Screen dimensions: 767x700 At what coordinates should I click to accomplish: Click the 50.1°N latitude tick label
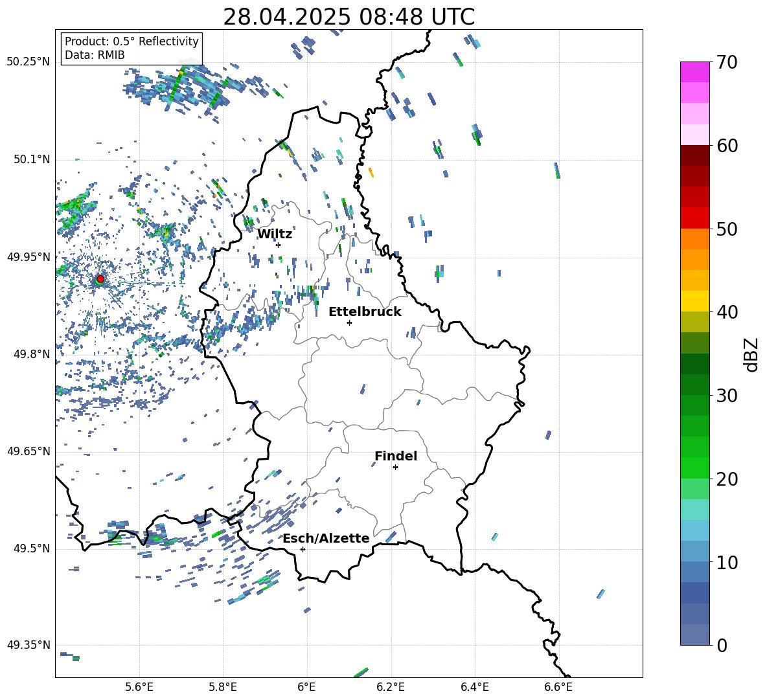coord(32,160)
